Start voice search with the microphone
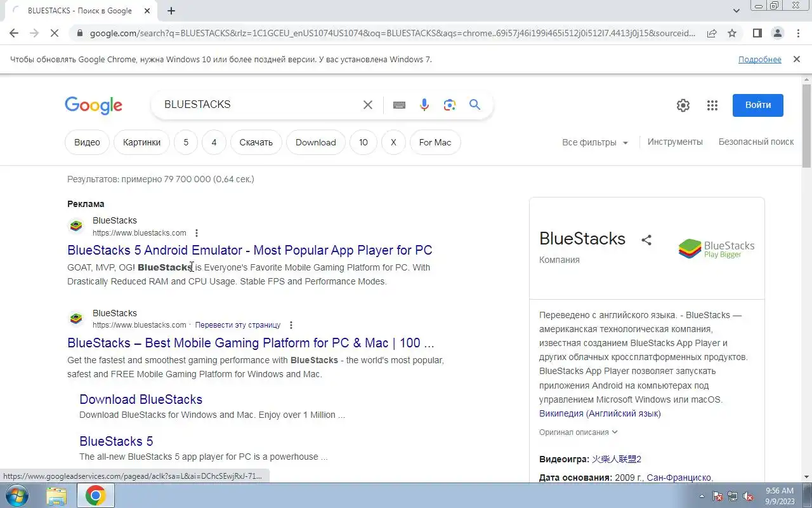 [424, 105]
